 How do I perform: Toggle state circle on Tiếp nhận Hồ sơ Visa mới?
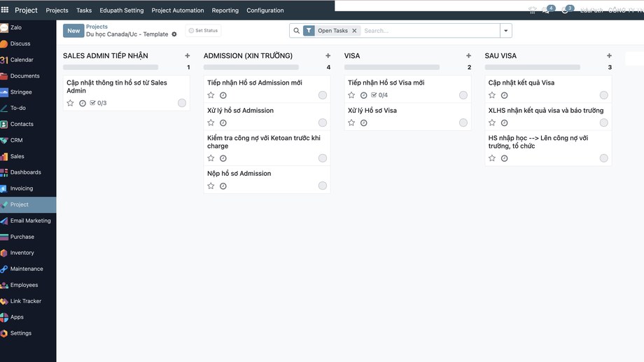(x=463, y=95)
